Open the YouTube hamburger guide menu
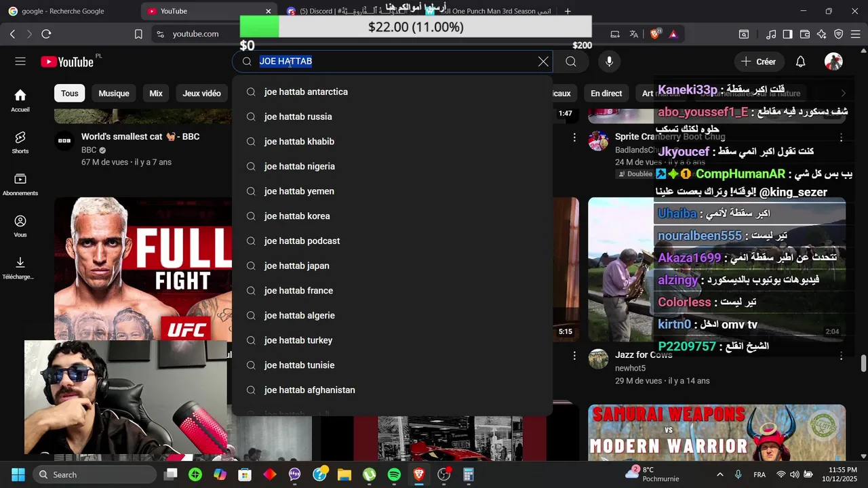The width and height of the screenshot is (868, 488). click(20, 62)
